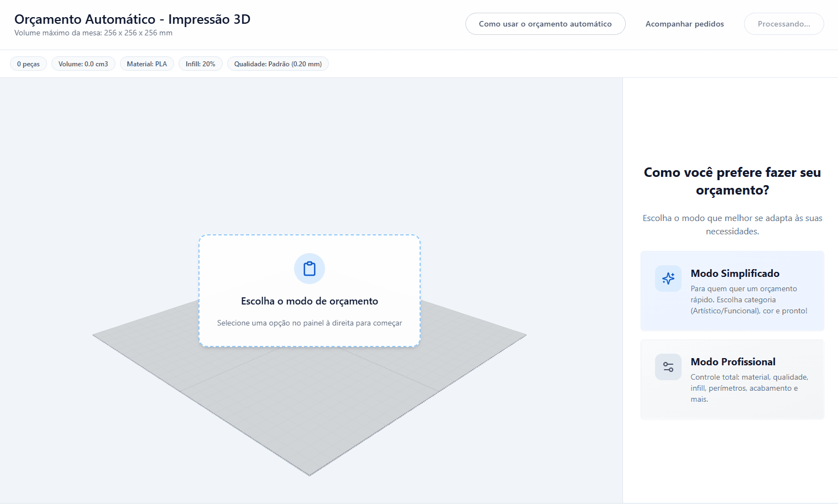Click 'Volume máximo da mesa' subtitle

coord(93,33)
